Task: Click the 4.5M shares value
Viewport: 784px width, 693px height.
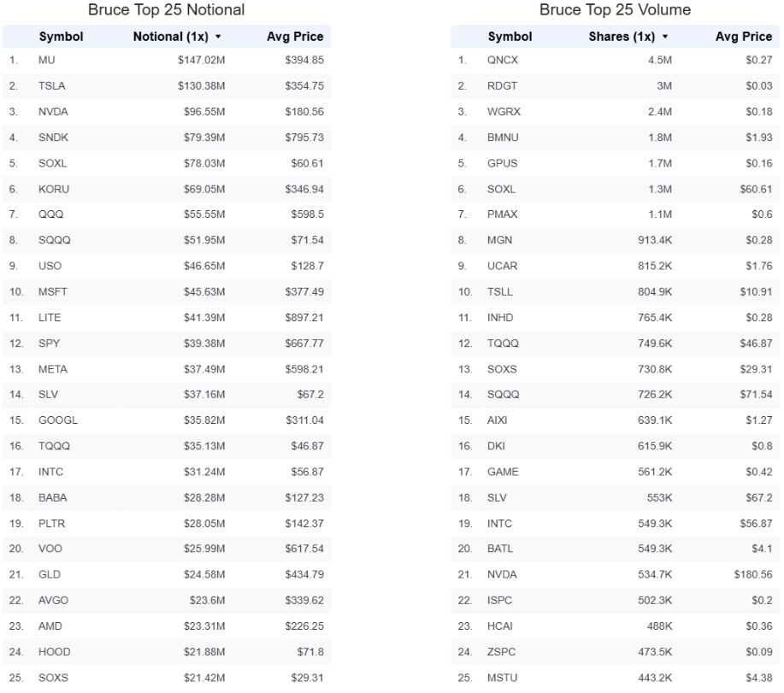Action: [660, 60]
